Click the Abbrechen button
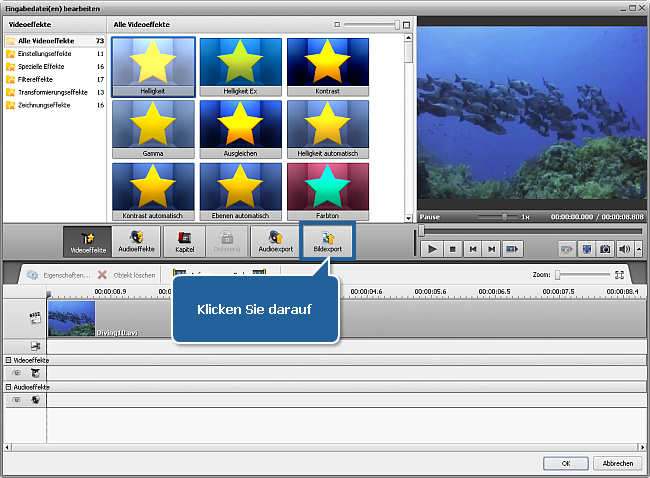650x478 pixels. [617, 463]
